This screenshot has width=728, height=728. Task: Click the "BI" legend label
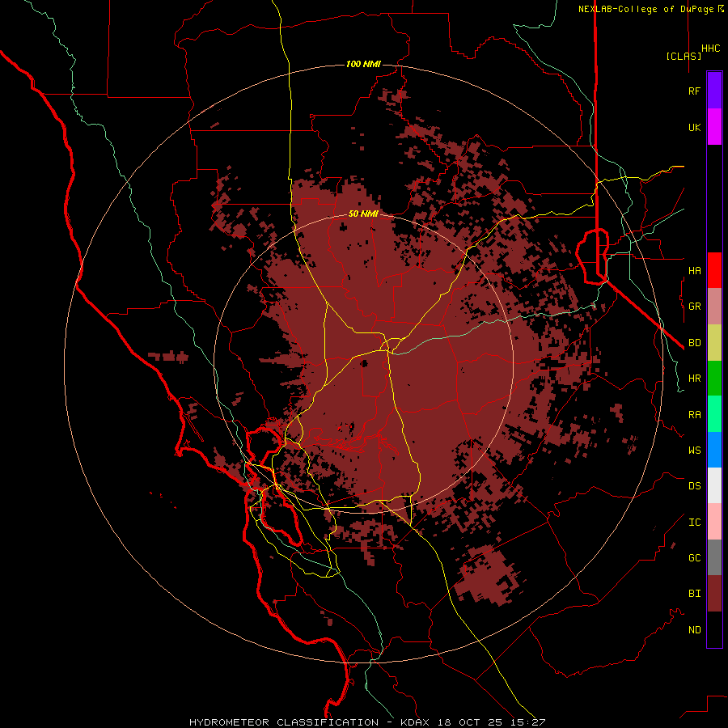point(694,594)
